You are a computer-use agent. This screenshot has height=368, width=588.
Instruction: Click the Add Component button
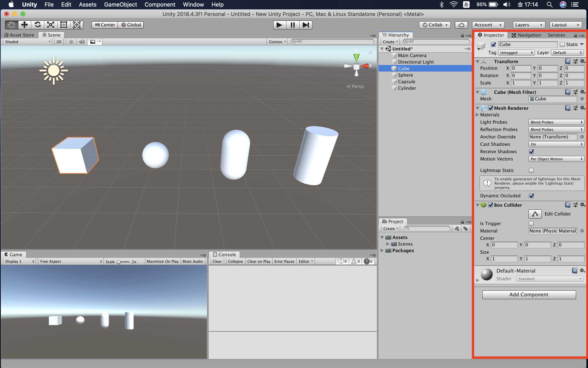pyautogui.click(x=529, y=294)
